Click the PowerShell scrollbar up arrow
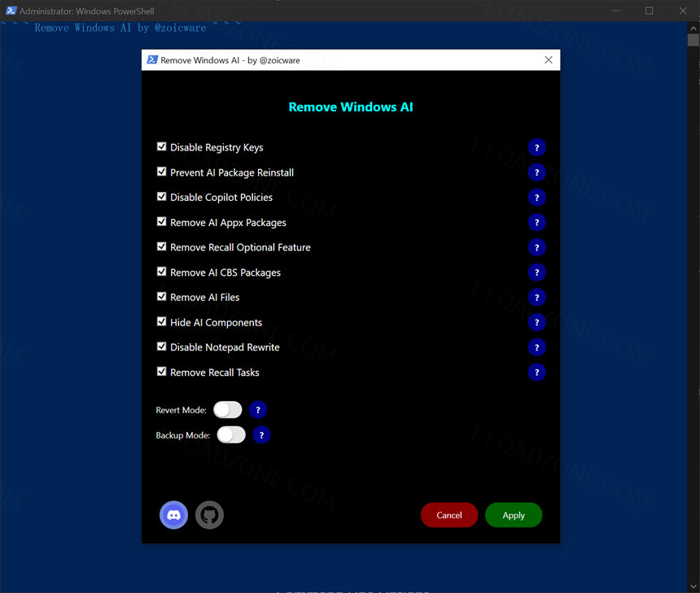Screen dimensions: 700x593 [x=693, y=28]
